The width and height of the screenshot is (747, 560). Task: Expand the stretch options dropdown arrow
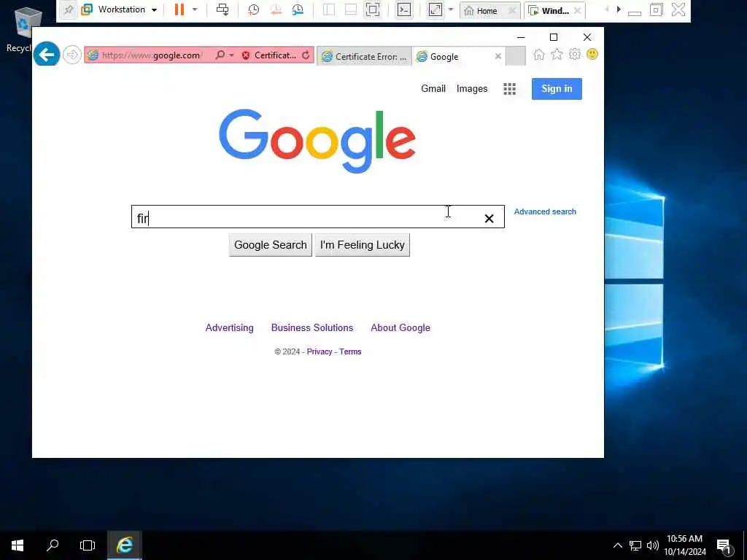pos(451,9)
